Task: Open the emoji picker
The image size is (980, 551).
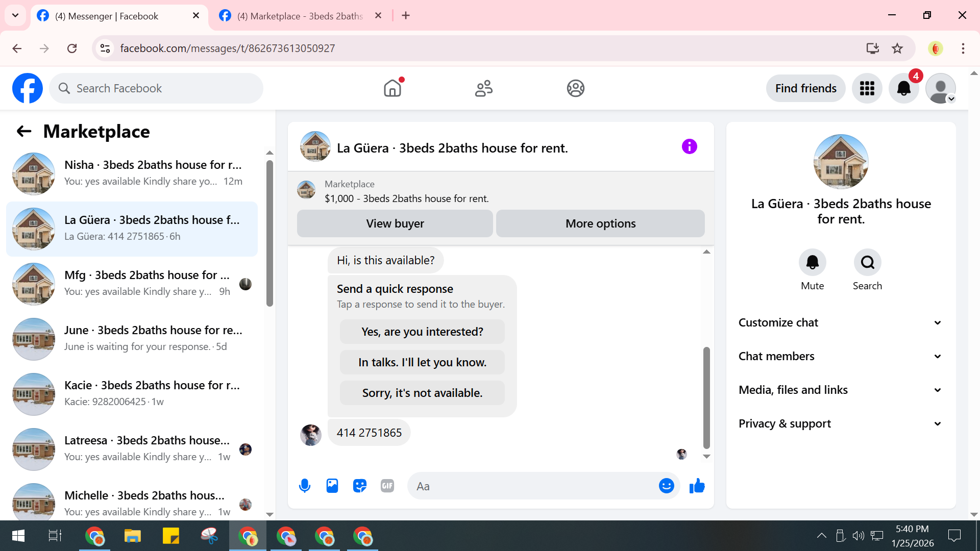Action: click(x=666, y=486)
